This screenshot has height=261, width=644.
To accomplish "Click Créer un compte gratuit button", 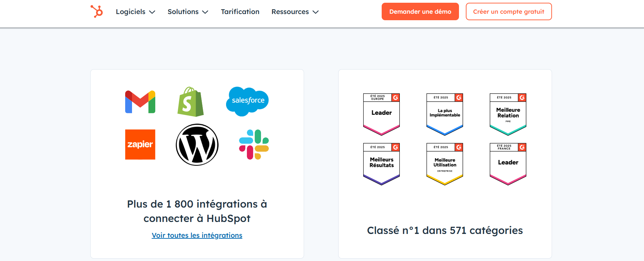I will click(x=509, y=12).
